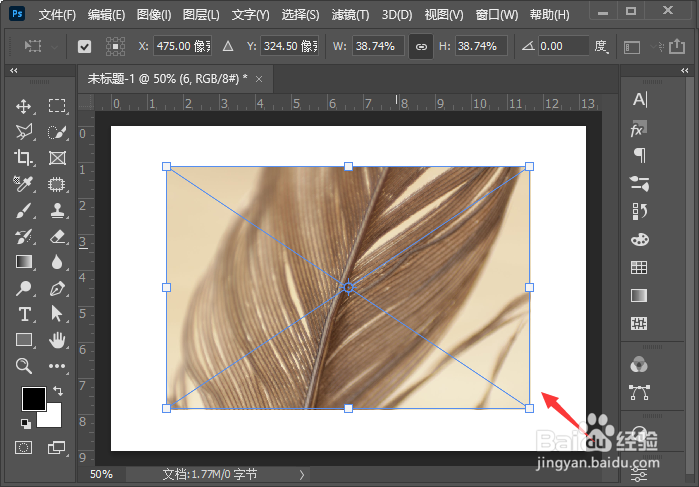Screen dimensions: 699x487
Task: Select the Frame tool
Action: (57, 158)
